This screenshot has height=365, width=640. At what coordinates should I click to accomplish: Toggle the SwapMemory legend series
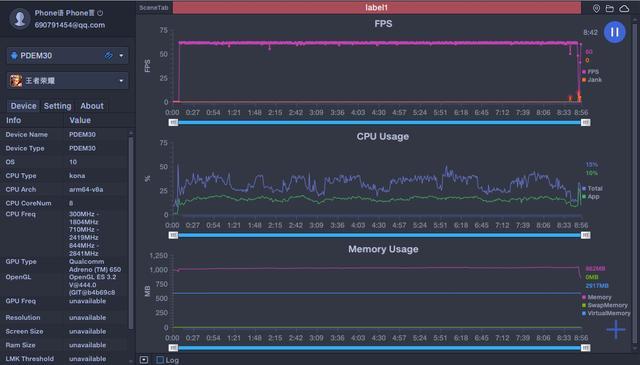pos(605,305)
